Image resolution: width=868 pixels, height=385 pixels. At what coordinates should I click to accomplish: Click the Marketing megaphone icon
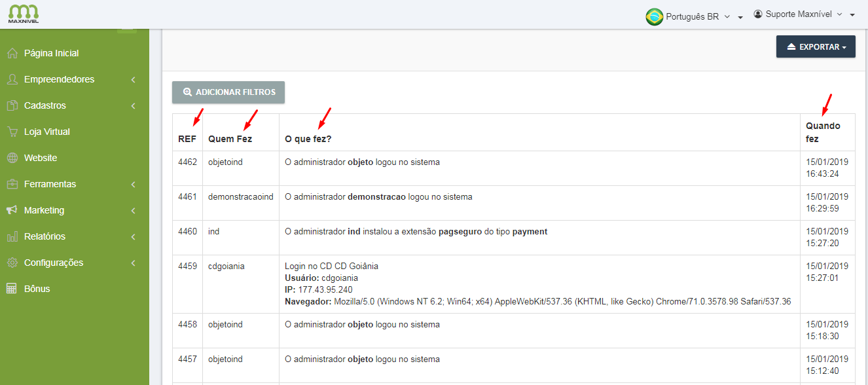click(x=12, y=210)
